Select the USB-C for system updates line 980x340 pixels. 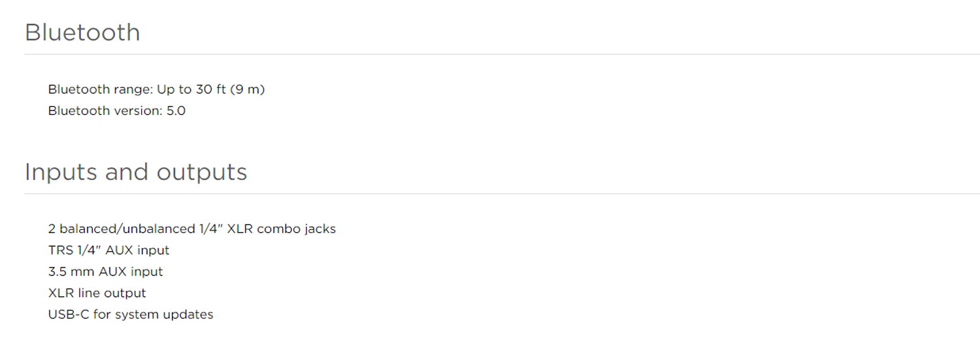(x=131, y=315)
